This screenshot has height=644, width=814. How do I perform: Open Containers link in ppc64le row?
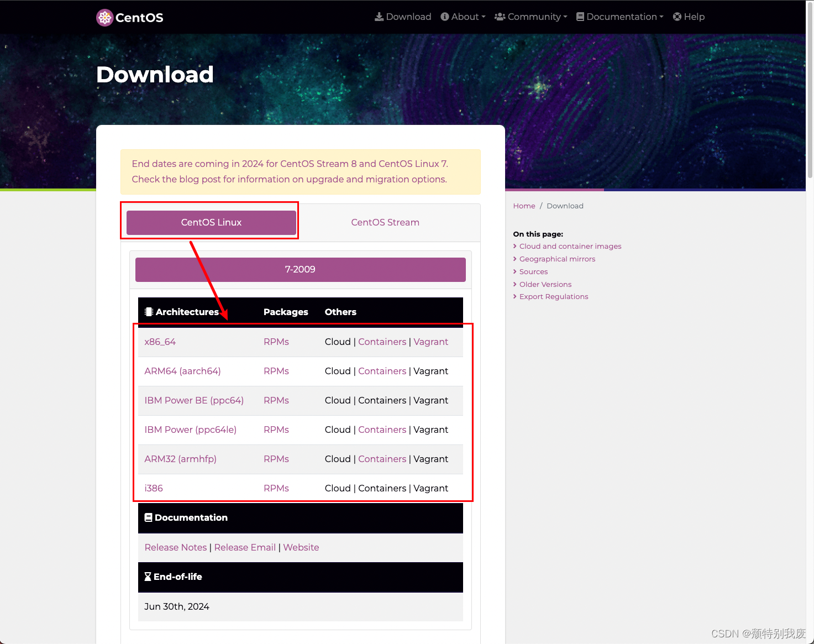382,430
